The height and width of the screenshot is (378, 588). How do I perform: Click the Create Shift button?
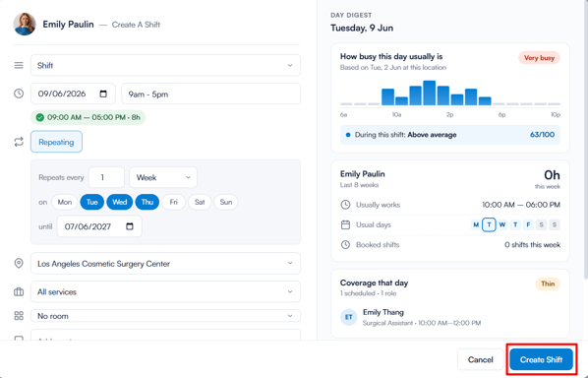(x=541, y=359)
